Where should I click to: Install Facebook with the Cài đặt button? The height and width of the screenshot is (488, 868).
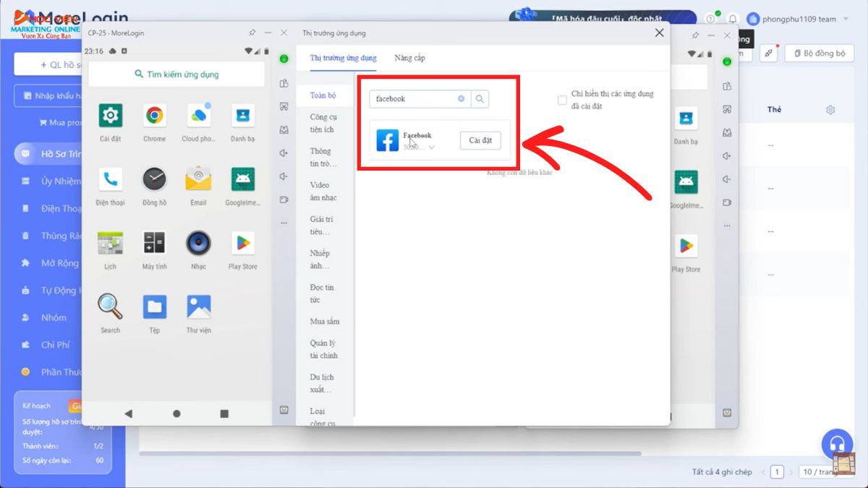pyautogui.click(x=480, y=140)
